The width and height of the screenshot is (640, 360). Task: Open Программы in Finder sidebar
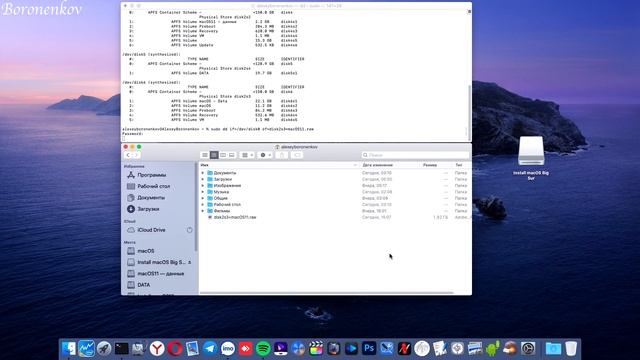147,175
